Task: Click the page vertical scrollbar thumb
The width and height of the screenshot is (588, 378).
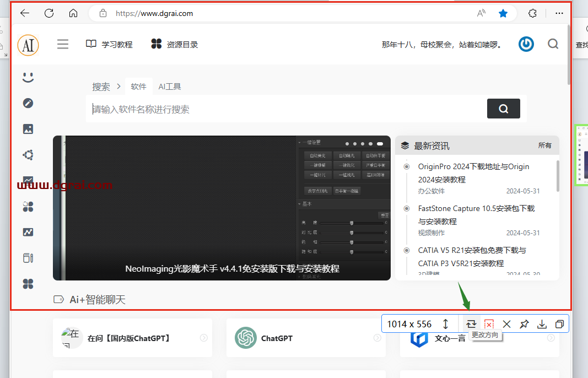Action: click(569, 55)
